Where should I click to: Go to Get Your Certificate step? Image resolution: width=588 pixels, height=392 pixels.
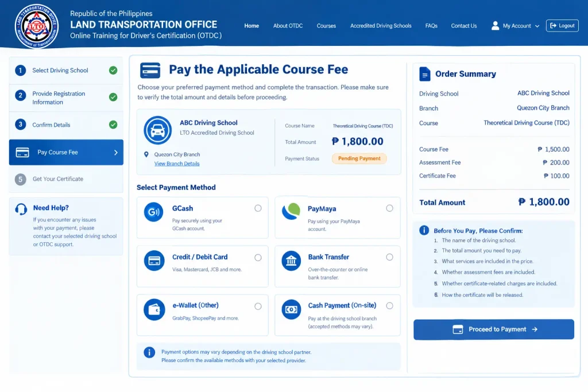[x=66, y=179]
